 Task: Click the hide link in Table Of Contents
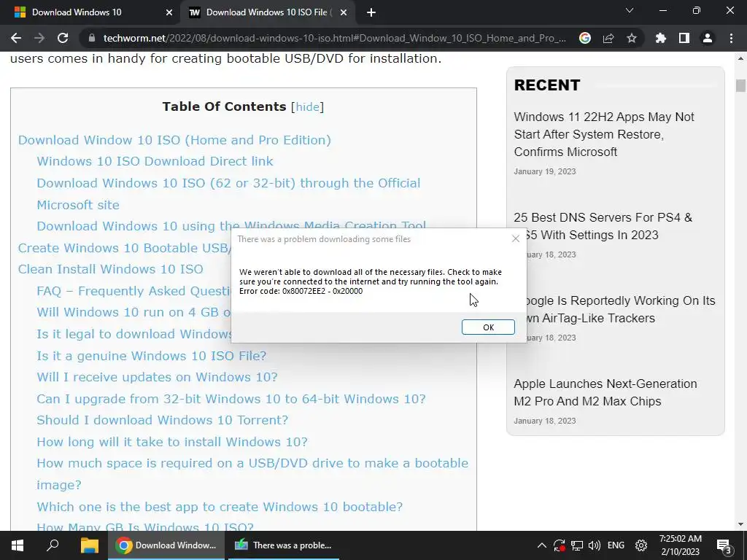(x=307, y=106)
